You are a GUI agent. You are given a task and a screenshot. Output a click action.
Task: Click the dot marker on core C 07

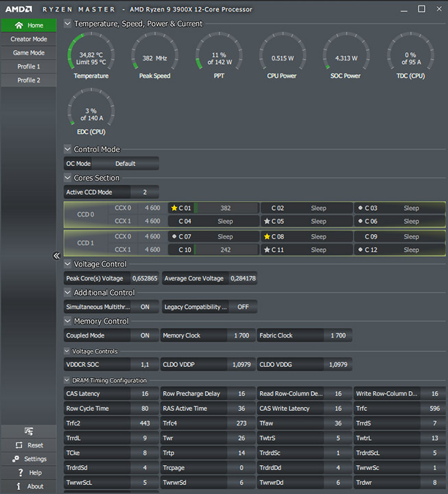click(x=174, y=236)
